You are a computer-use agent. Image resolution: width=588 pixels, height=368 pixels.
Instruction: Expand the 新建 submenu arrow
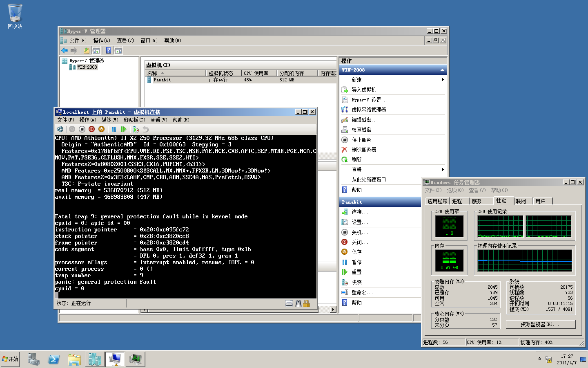click(443, 80)
